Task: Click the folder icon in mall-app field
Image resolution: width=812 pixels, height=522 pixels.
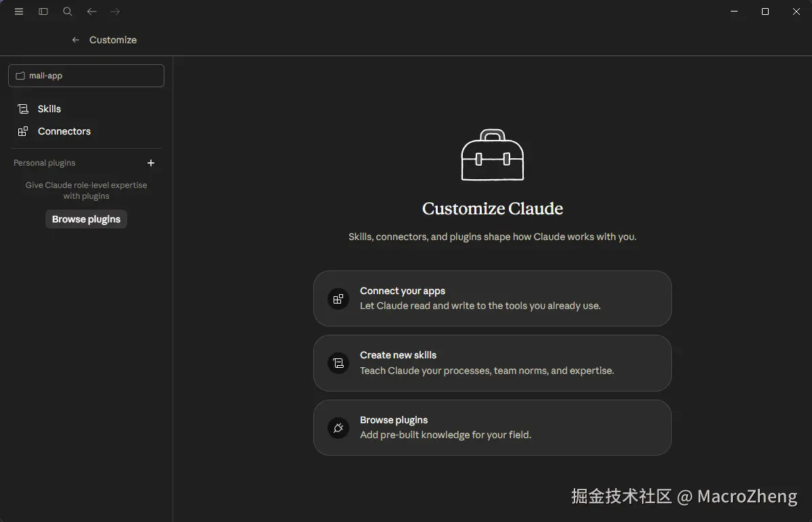Action: tap(20, 76)
